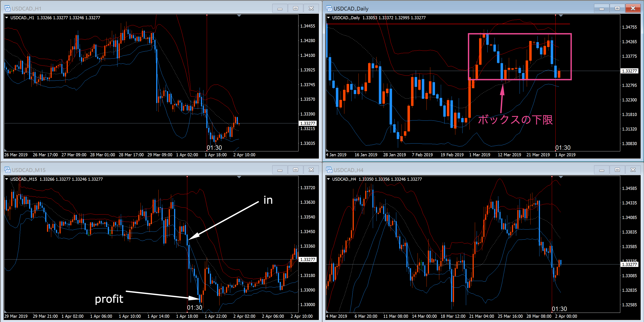
Task: Click the USDCAD,H1 window chart icon
Action: 7,9
